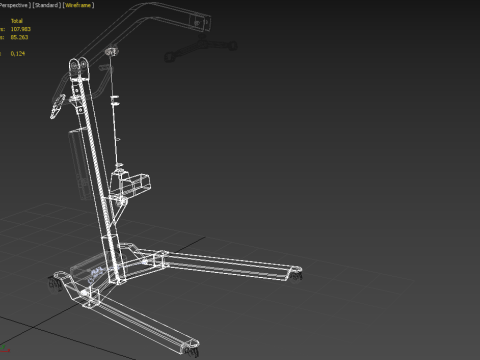Open the Wireframe display mode menu
This screenshot has width=480, height=360.
(x=78, y=5)
